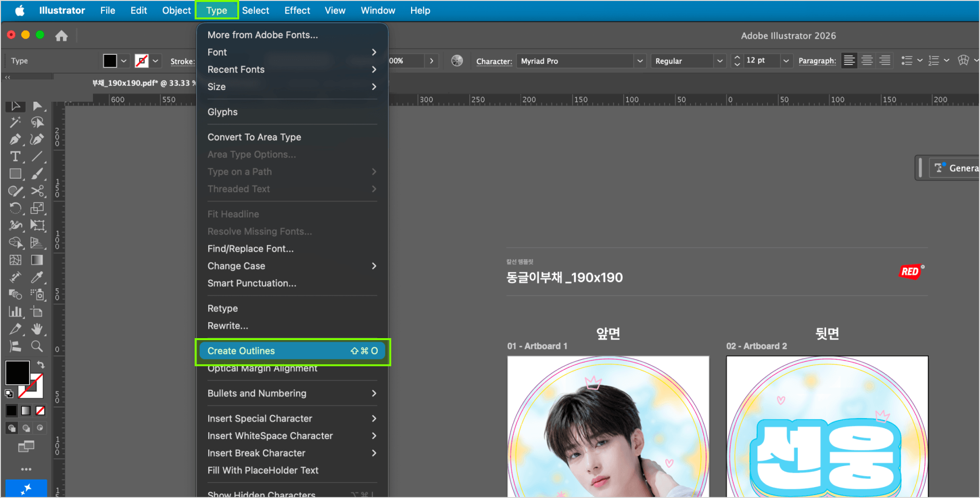This screenshot has height=498, width=980.
Task: Click the control bar stroke none swatch
Action: [x=141, y=61]
